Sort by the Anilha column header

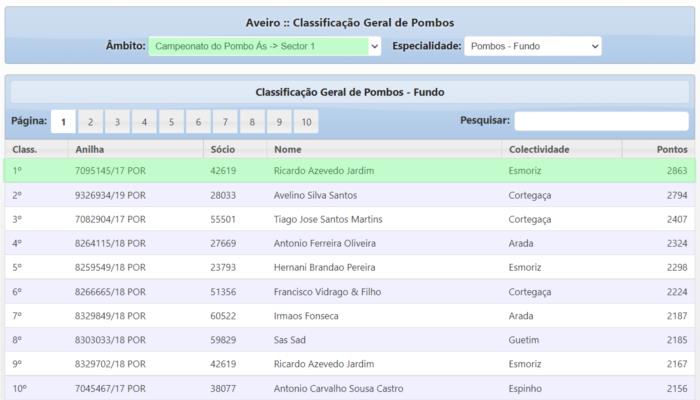pos(90,149)
